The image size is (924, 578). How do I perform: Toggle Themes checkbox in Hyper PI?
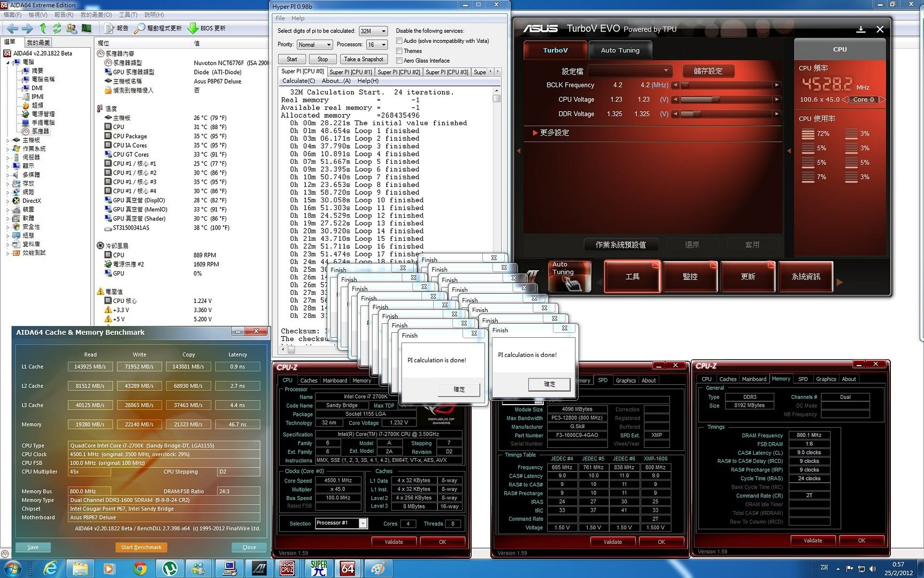pos(399,51)
